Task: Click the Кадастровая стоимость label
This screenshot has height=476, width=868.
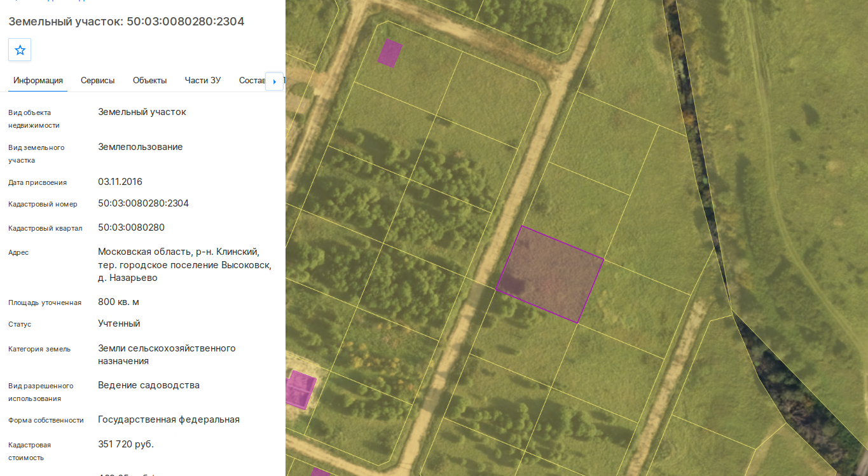Action: point(29,451)
